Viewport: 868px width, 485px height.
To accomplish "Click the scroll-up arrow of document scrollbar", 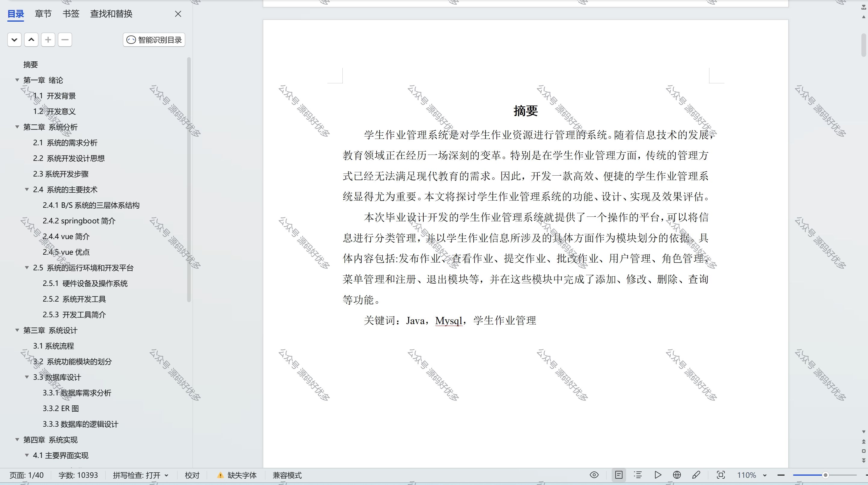I will click(863, 17).
